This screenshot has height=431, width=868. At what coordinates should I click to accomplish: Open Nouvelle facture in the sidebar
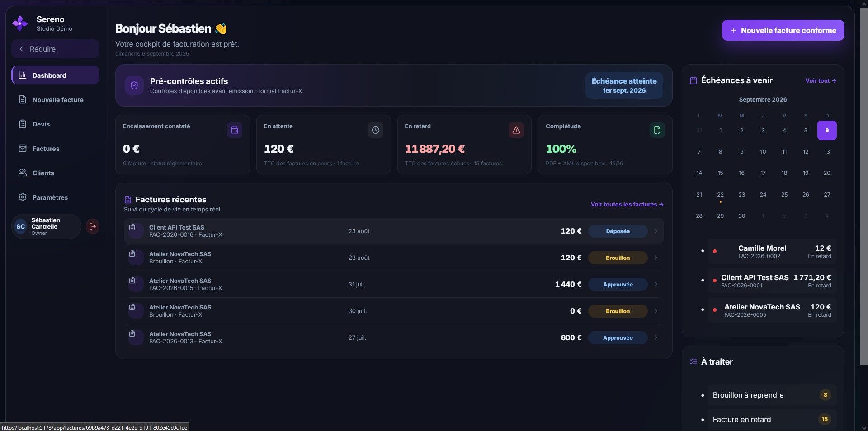point(55,100)
